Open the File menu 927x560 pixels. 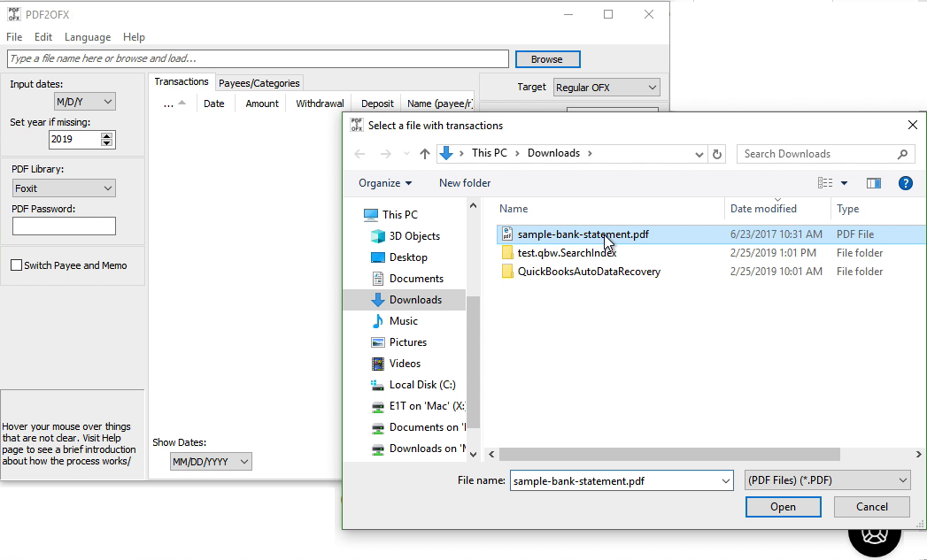point(14,36)
